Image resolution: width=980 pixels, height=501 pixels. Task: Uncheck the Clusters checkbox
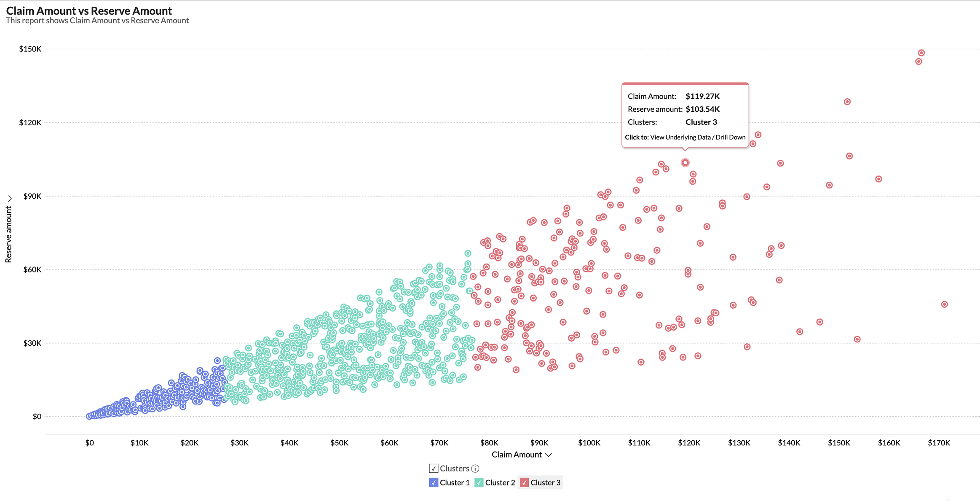tap(434, 468)
